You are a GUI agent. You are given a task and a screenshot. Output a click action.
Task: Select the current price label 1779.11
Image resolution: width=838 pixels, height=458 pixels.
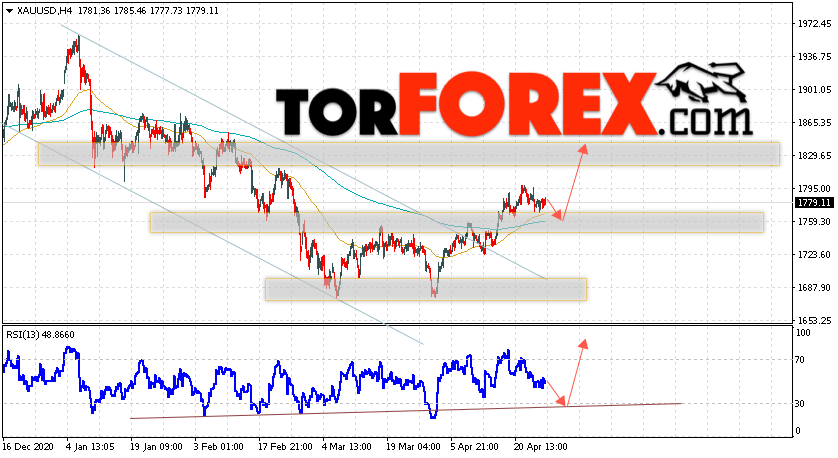[x=814, y=203]
